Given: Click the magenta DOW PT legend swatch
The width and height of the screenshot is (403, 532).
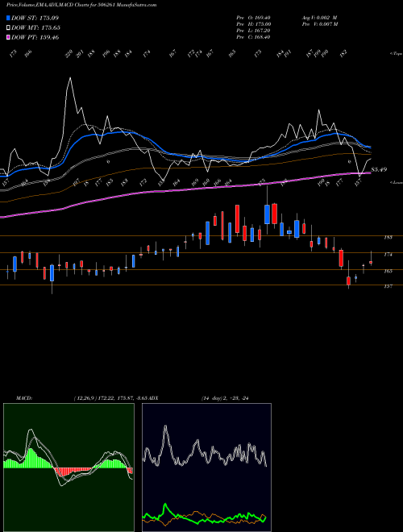Looking at the screenshot, I should pos(8,37).
